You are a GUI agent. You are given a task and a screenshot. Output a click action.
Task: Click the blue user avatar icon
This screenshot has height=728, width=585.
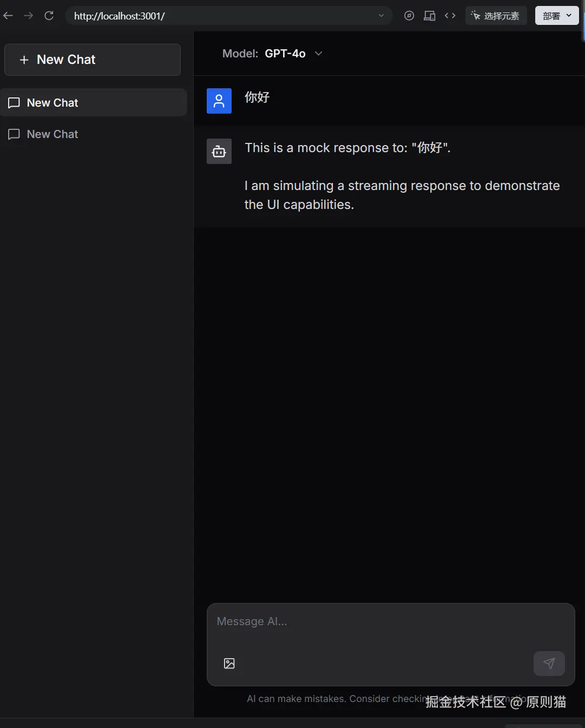tap(219, 101)
